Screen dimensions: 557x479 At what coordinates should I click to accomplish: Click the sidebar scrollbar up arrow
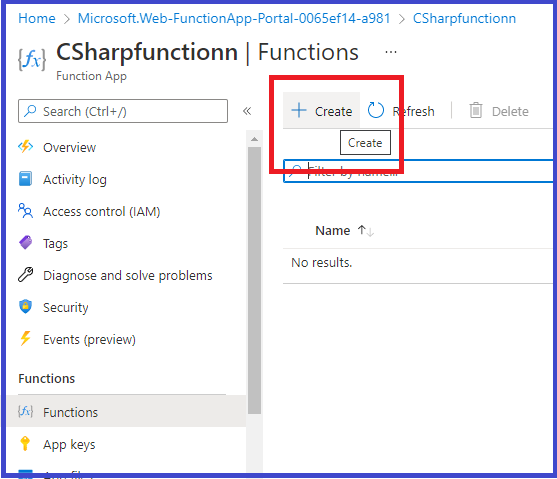click(x=254, y=139)
